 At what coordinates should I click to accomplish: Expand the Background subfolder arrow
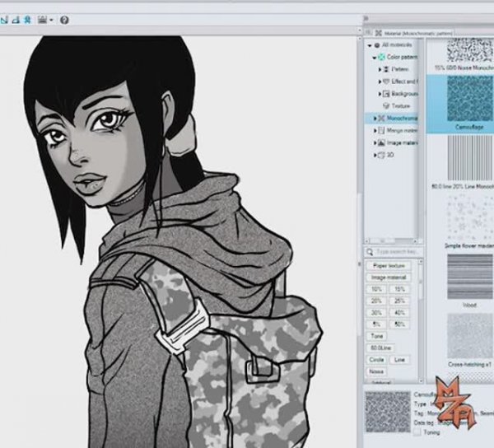coord(380,94)
